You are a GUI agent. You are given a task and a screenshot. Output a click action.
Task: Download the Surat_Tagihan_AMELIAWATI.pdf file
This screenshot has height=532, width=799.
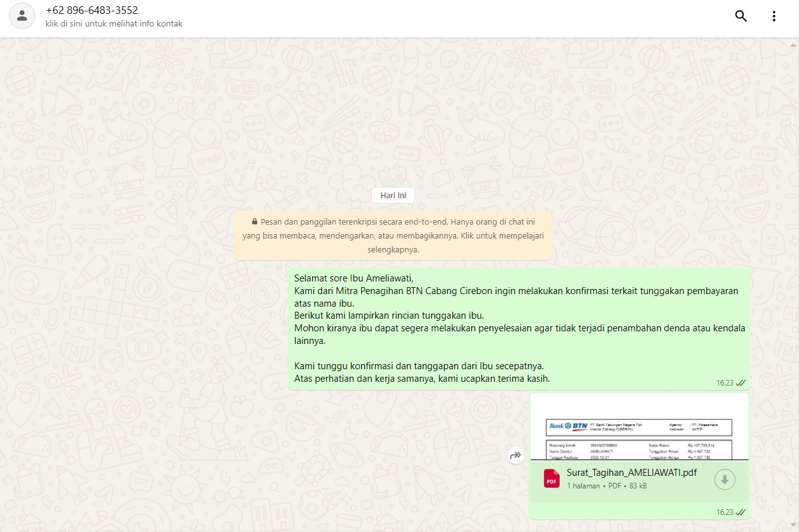724,480
